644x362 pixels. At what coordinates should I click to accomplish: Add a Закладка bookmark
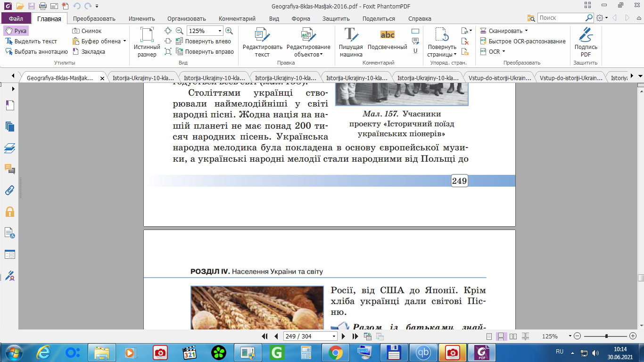(x=89, y=51)
